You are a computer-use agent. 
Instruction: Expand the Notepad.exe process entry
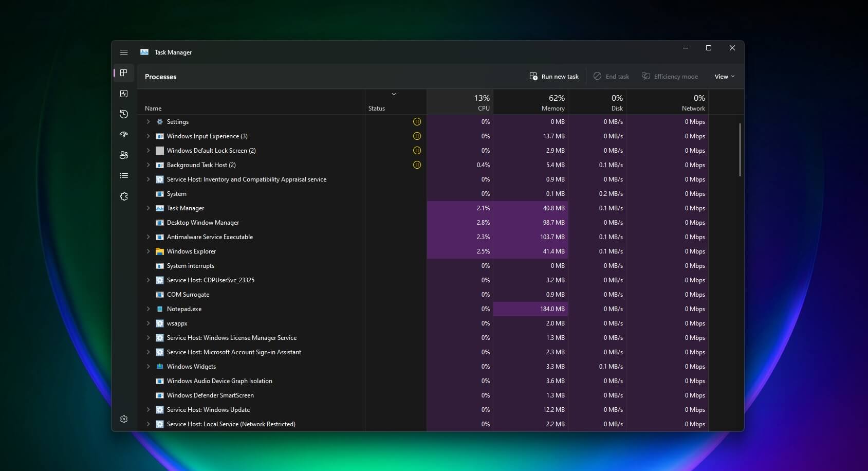[148, 309]
